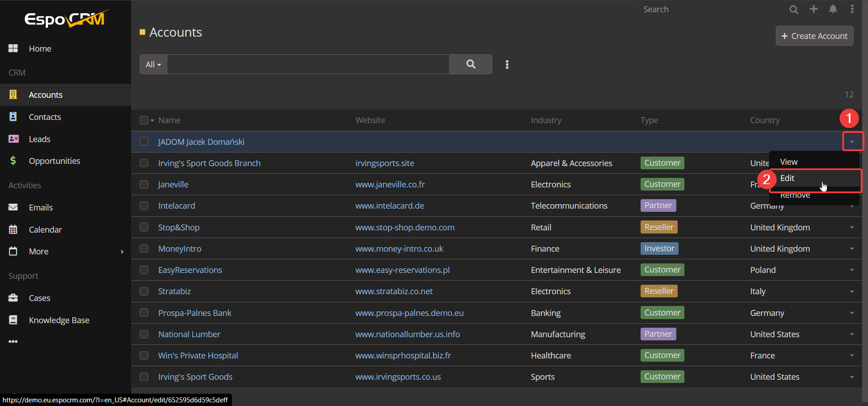The image size is (868, 406).
Task: Click the Emails envelope icon
Action: (13, 207)
